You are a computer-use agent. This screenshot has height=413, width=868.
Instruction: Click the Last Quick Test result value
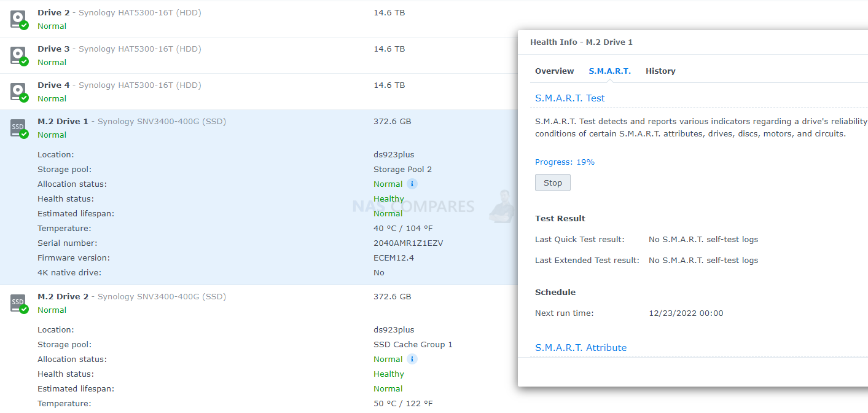click(703, 240)
